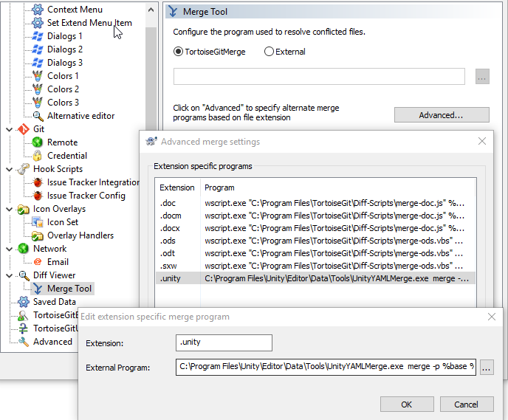Collapse the Hook Scripts tree node
Viewport: 508px width, 420px height.
[10, 169]
